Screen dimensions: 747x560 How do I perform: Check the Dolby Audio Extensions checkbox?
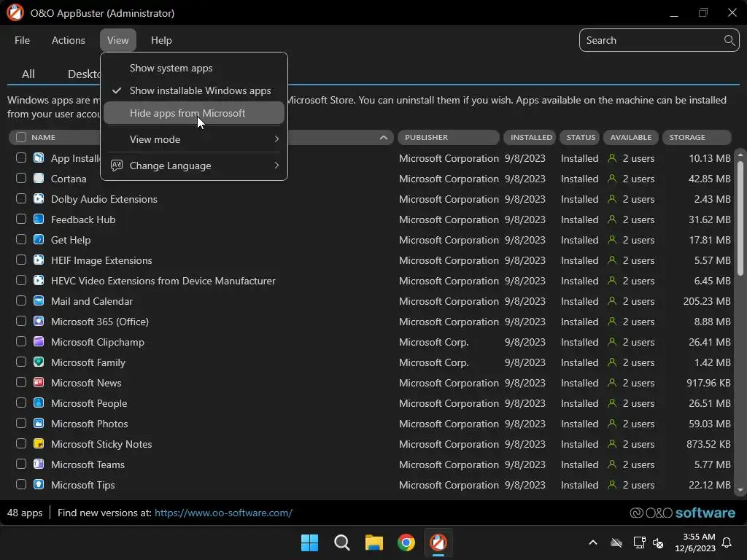[x=21, y=198]
